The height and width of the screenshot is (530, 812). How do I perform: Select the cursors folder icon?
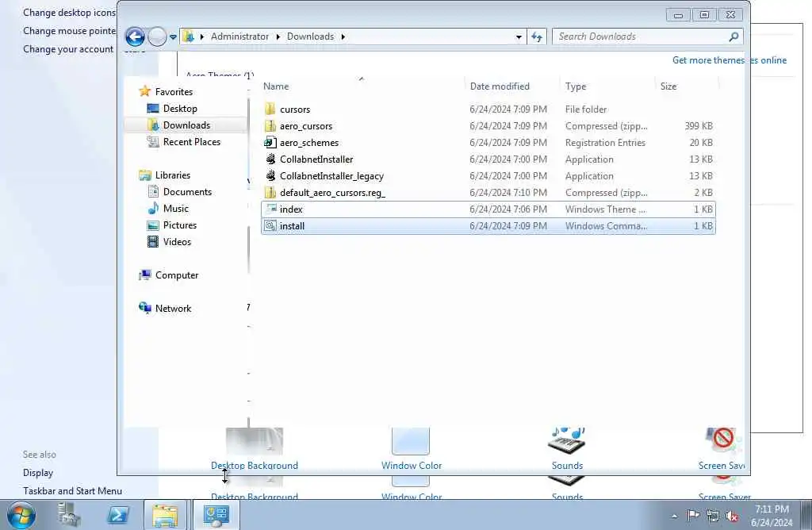(x=270, y=109)
